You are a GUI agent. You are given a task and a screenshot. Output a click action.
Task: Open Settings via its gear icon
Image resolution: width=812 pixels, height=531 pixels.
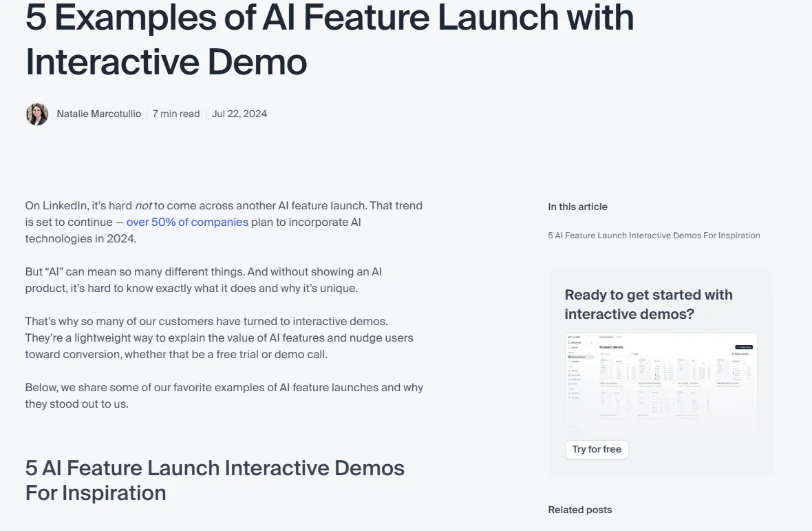tap(569, 397)
